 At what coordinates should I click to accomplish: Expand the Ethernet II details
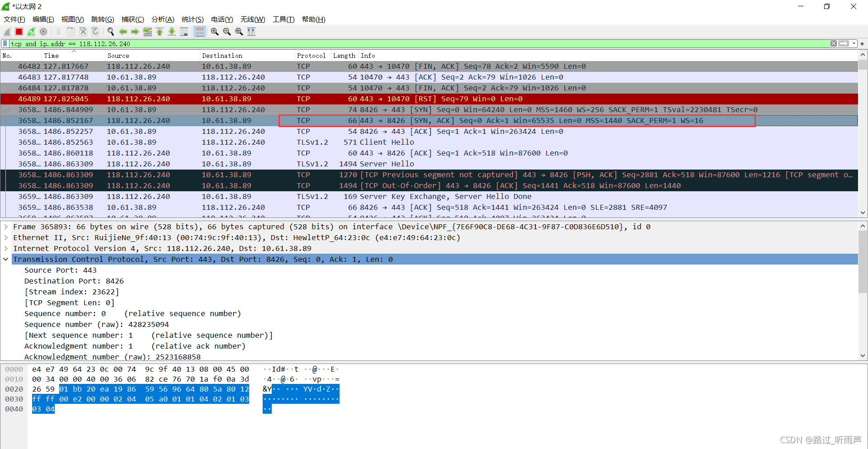pos(6,238)
